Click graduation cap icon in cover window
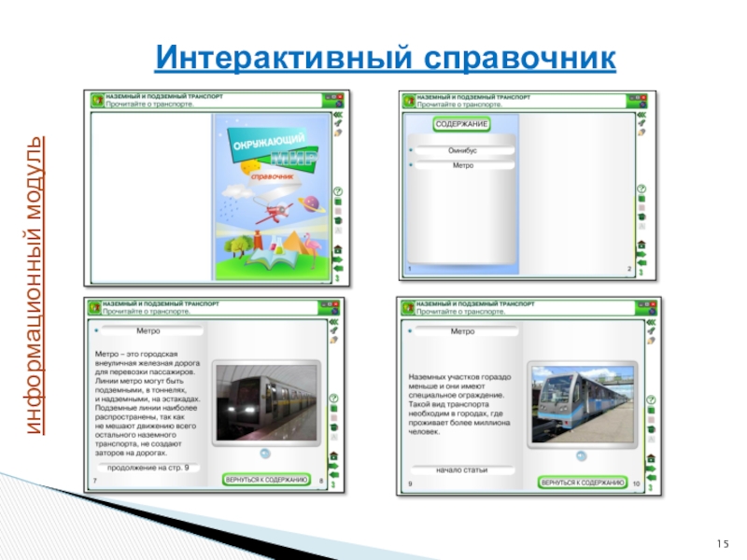Viewport: 747px width, 560px height. pyautogui.click(x=338, y=220)
